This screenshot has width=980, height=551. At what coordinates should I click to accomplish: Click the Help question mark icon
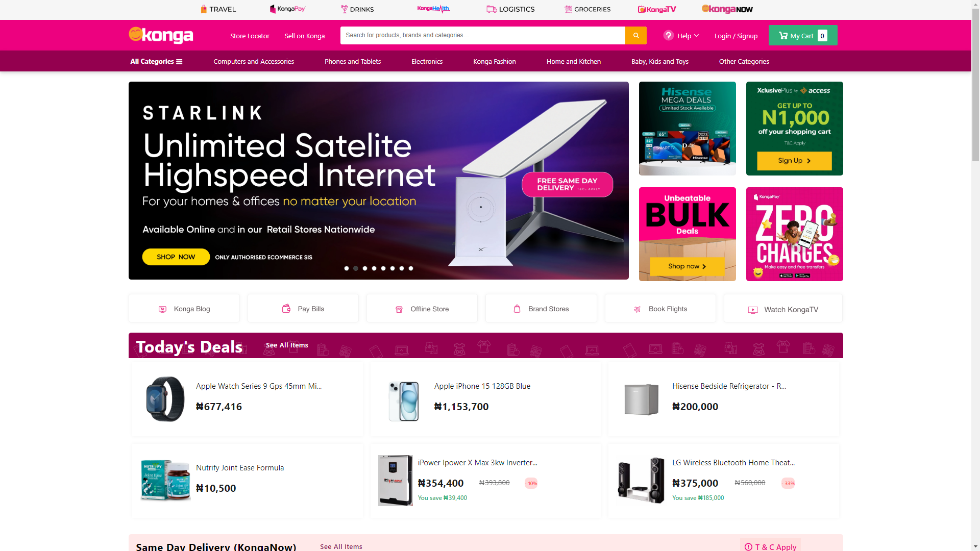(x=668, y=35)
